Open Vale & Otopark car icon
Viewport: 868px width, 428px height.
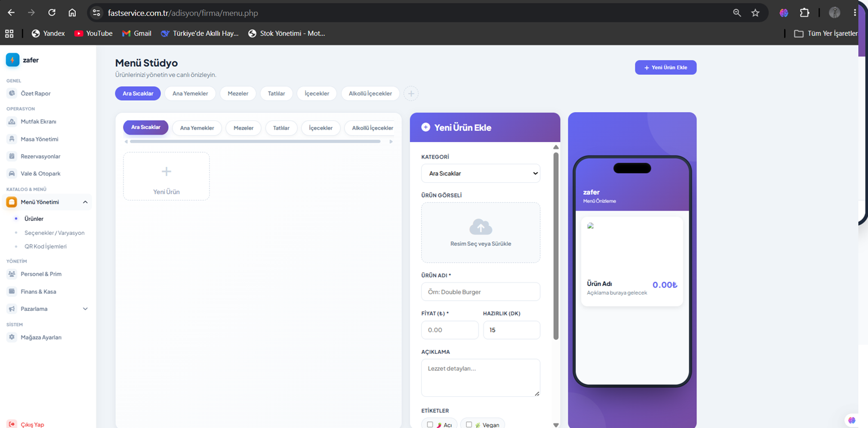click(x=11, y=174)
